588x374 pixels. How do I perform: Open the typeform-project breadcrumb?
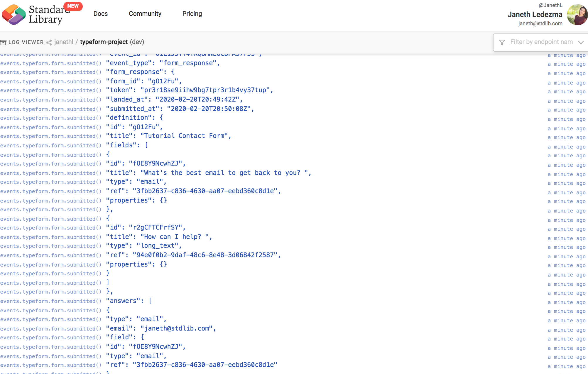pyautogui.click(x=104, y=42)
